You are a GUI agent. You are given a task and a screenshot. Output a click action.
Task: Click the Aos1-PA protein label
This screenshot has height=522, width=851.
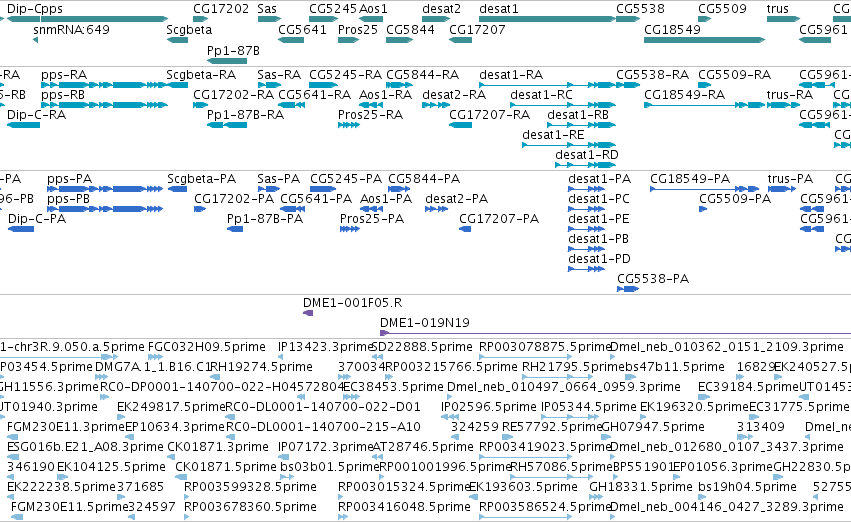coord(386,199)
